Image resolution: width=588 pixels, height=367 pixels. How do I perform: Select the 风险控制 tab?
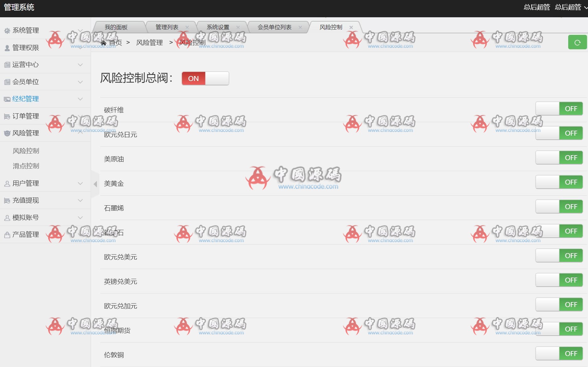pyautogui.click(x=331, y=27)
